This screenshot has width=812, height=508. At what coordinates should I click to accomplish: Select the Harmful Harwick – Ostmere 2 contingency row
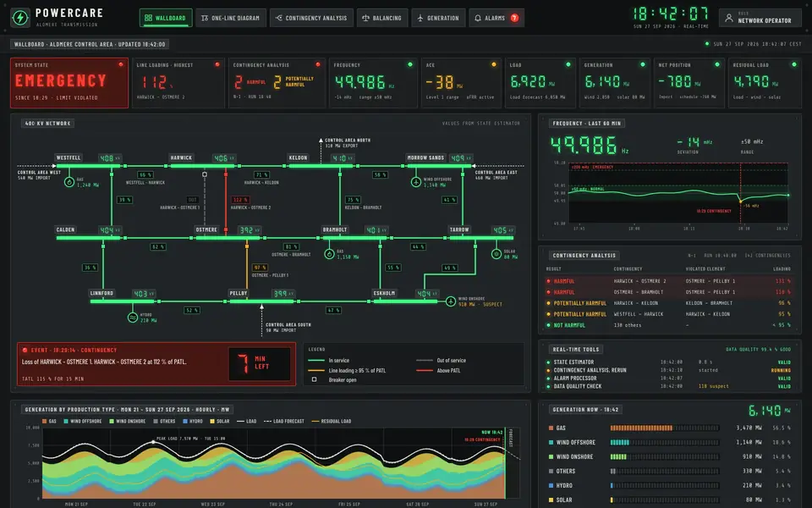tap(668, 281)
